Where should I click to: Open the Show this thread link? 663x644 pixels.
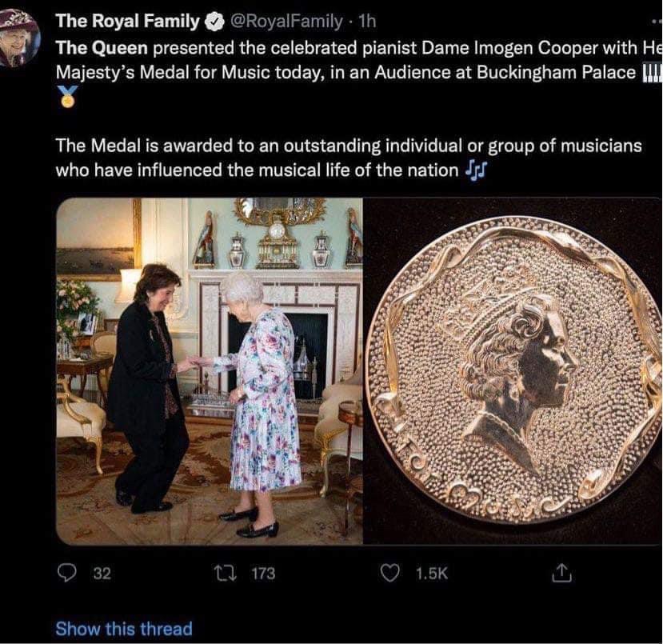click(x=124, y=629)
